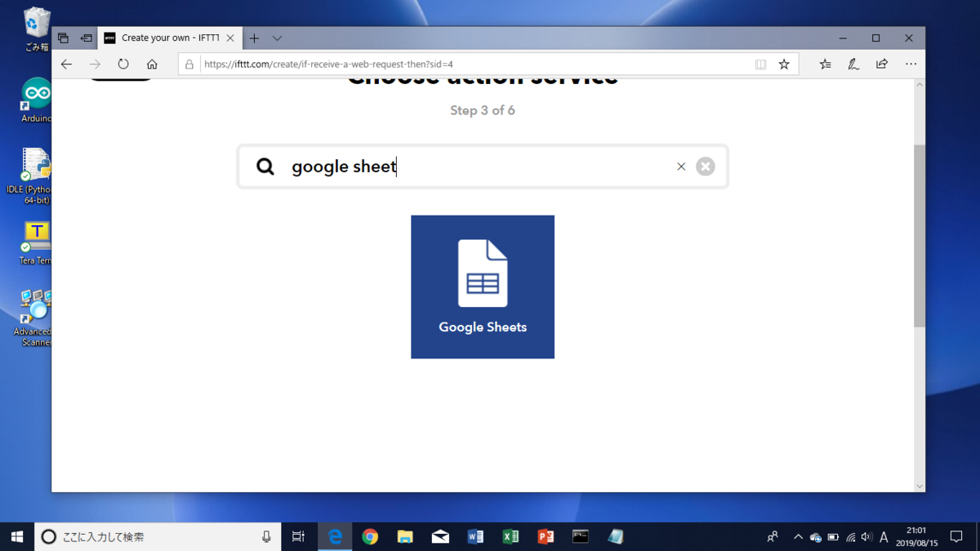Viewport: 980px width, 551px height.
Task: Select the Google Sheets service tile
Action: click(x=483, y=287)
